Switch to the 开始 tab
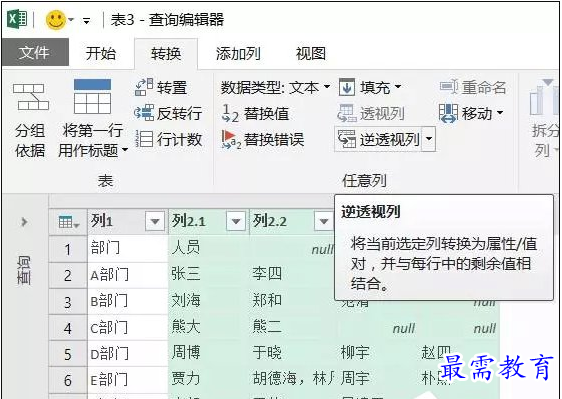 point(101,53)
